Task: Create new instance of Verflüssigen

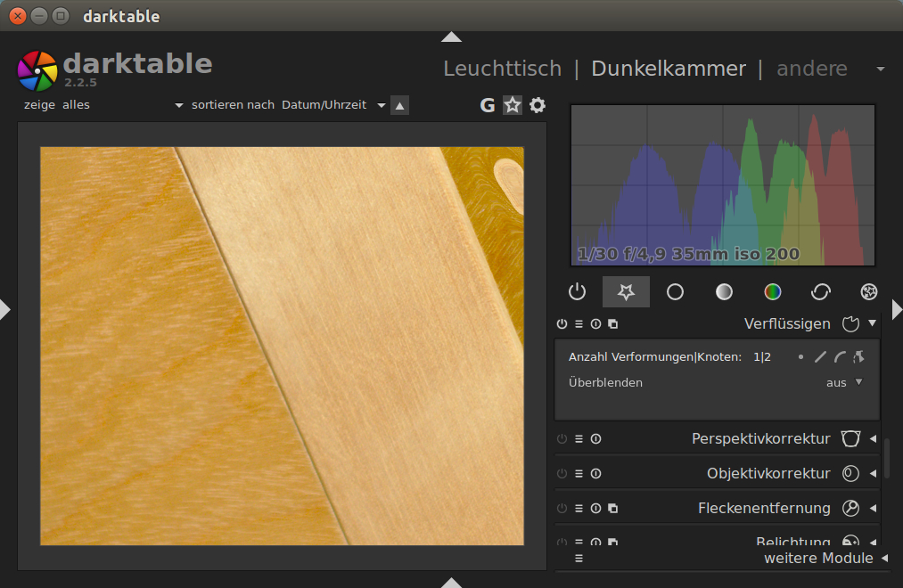Action: click(x=612, y=324)
